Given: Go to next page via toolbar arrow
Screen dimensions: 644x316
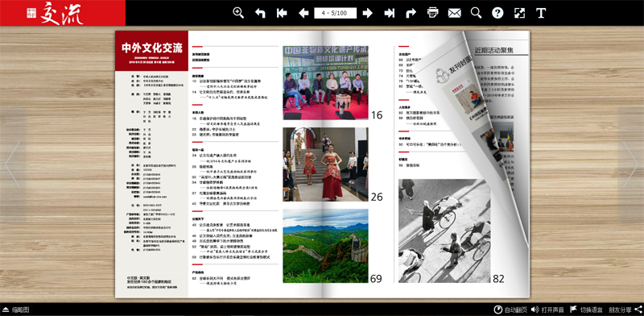Looking at the screenshot, I should click(x=368, y=13).
